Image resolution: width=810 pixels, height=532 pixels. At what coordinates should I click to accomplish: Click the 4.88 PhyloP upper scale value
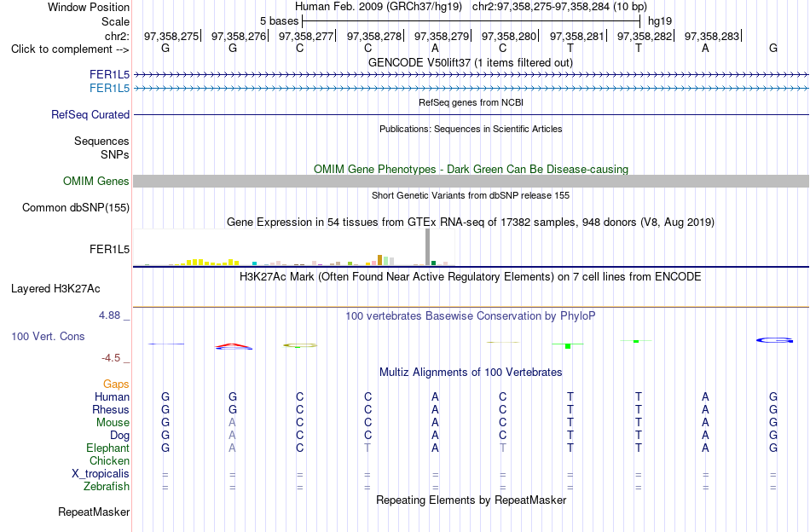109,315
